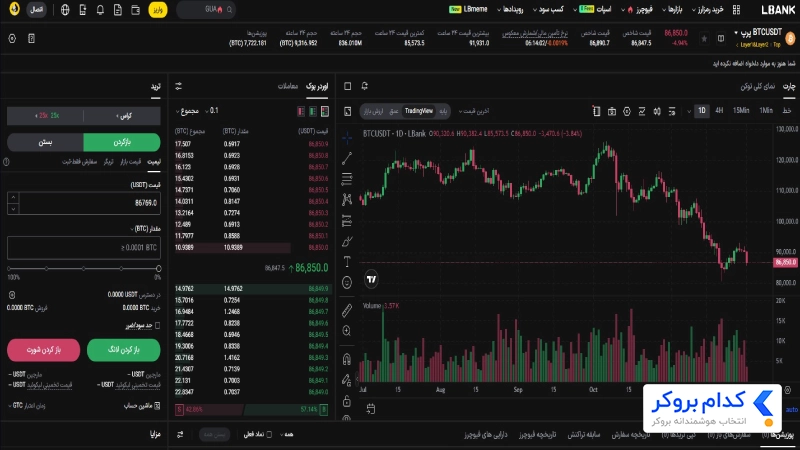Open the order book filter sliders icon
The height and width of the screenshot is (450, 800).
(179, 86)
